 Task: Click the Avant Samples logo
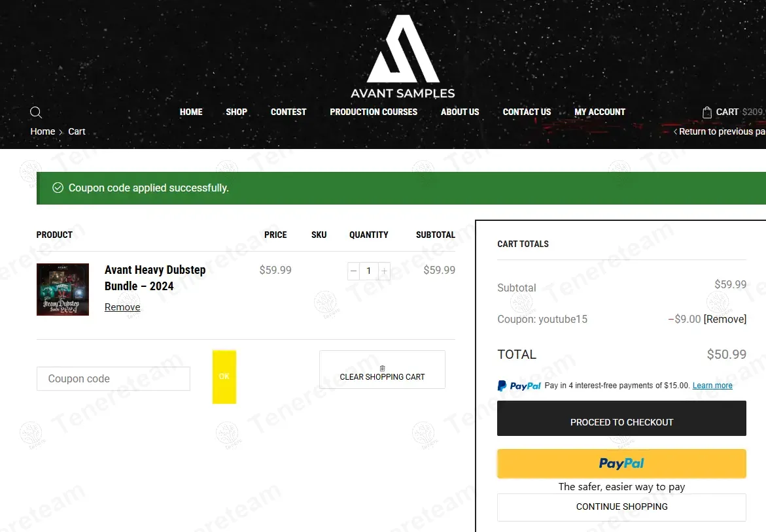[403, 57]
